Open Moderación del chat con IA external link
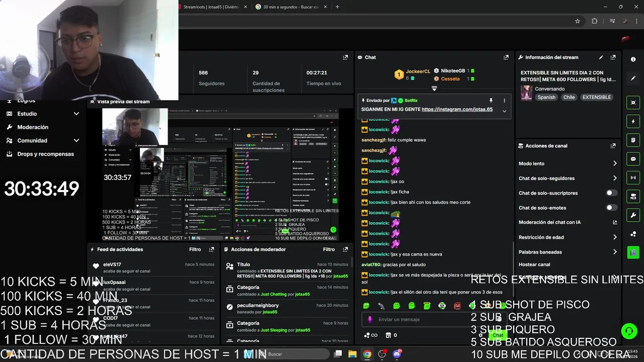Screen dimensions: 644x362 click(614, 222)
